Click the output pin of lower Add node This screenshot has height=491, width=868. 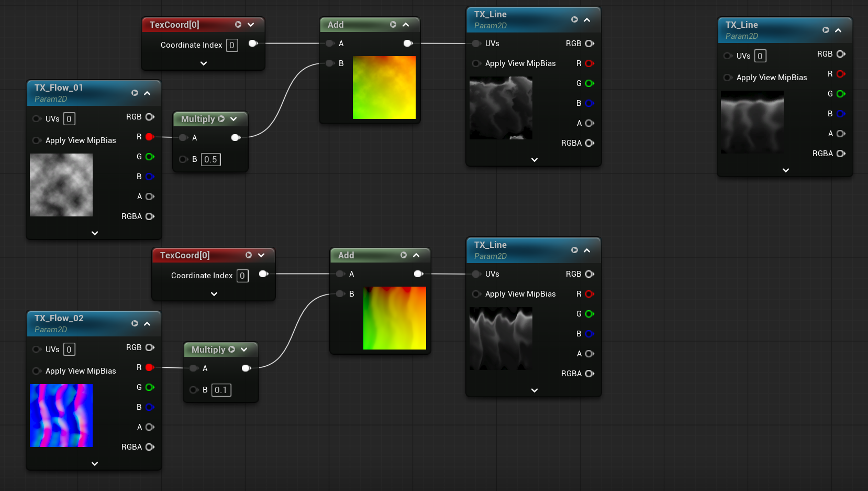pyautogui.click(x=418, y=274)
